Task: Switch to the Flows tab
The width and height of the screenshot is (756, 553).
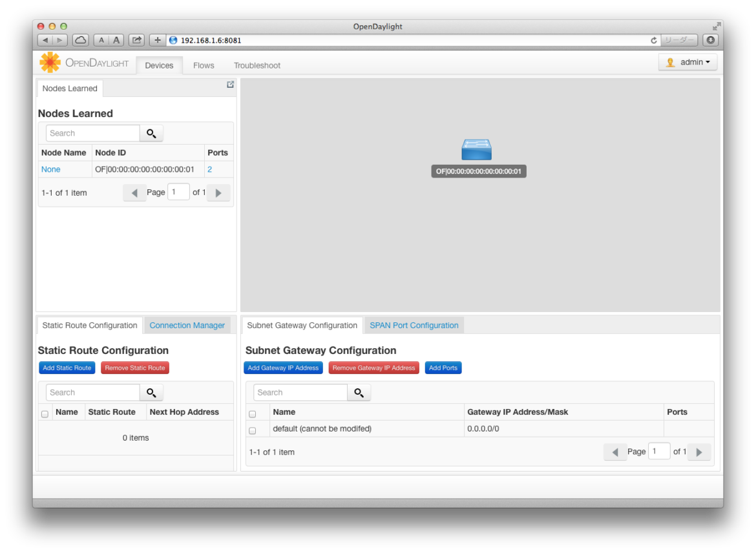Action: [x=204, y=65]
